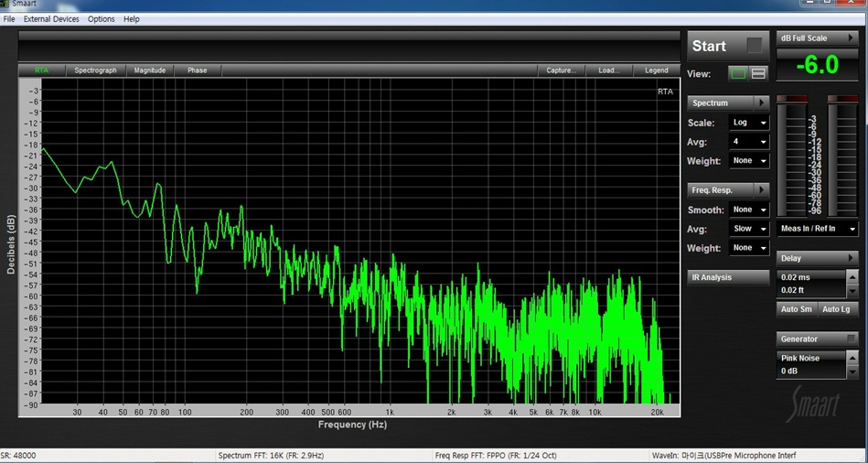Click the Smaart icon in title bar
Image resolution: width=868 pixels, height=463 pixels.
pos(5,3)
